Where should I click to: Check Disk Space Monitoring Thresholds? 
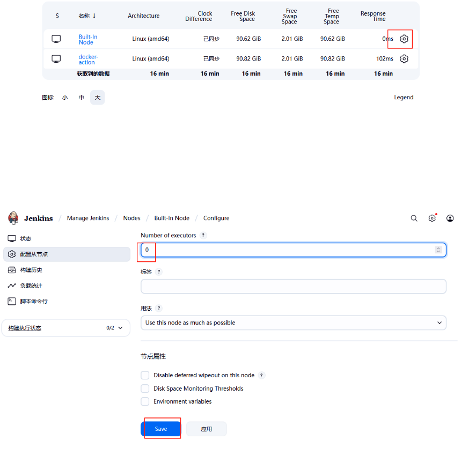(x=145, y=389)
